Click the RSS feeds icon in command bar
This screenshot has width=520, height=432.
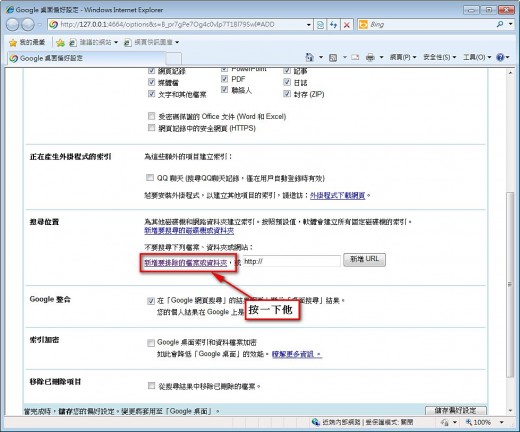tap(333, 57)
